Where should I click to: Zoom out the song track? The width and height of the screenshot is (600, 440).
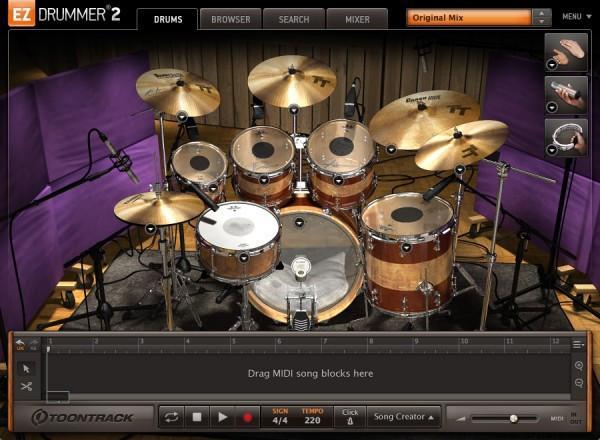[x=579, y=383]
